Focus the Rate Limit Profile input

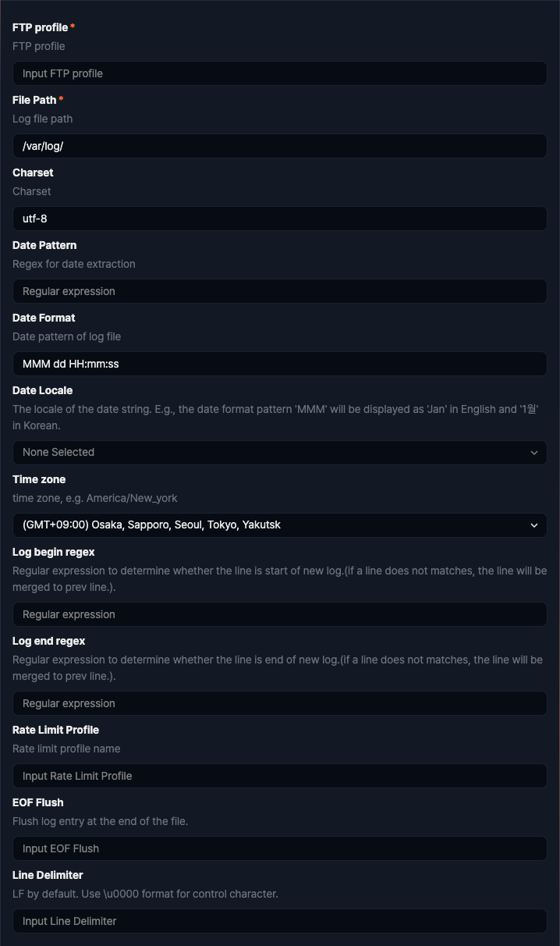point(280,775)
